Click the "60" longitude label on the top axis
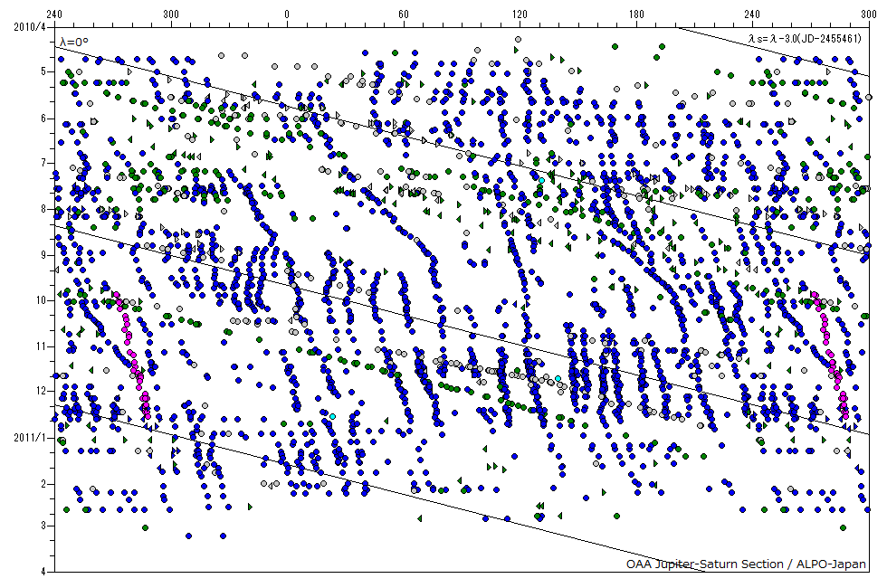 (x=404, y=14)
